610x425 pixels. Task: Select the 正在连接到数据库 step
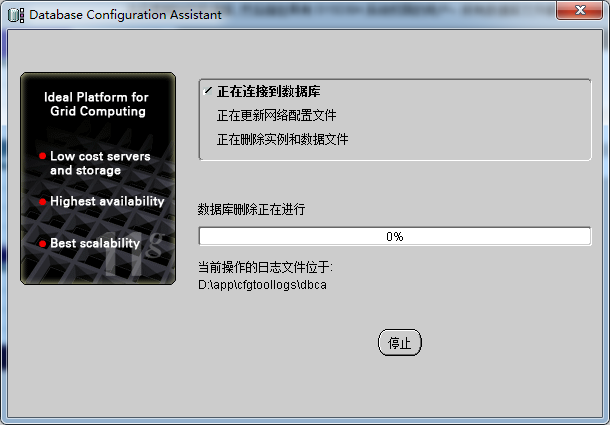(268, 91)
